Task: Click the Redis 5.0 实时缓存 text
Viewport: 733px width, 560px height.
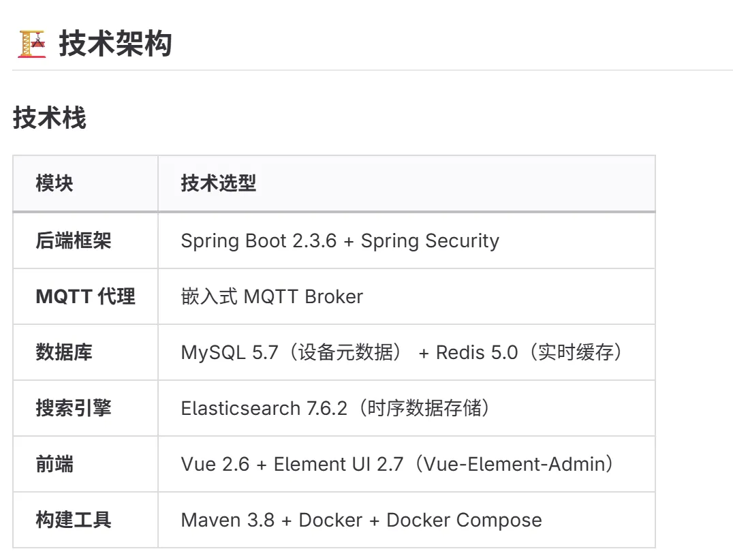Action: 529,352
